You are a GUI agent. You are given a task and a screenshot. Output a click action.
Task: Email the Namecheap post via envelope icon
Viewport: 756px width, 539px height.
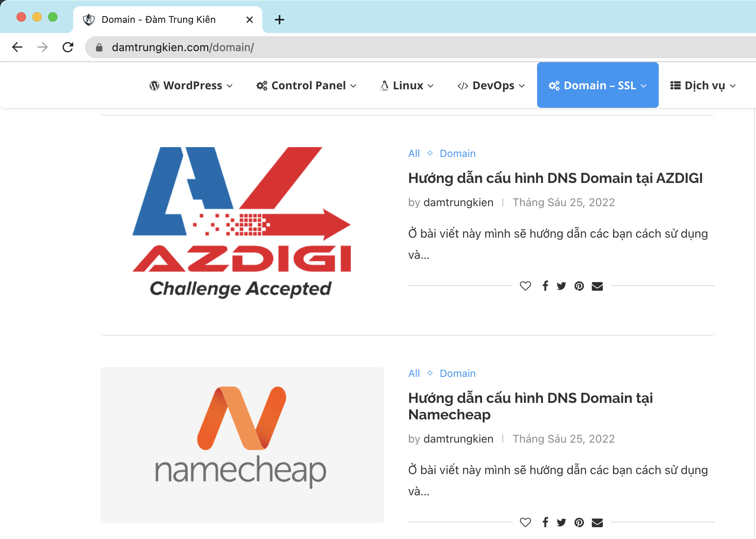click(597, 522)
